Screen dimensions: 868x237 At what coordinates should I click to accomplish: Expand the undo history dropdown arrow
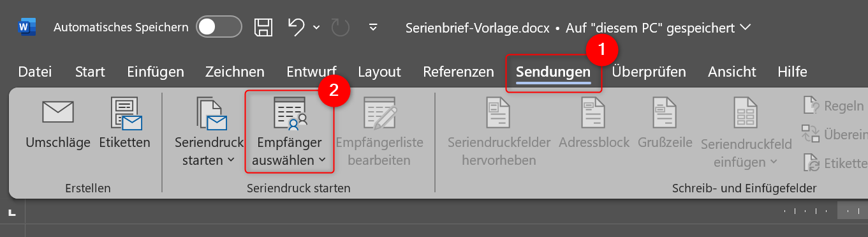point(317,27)
